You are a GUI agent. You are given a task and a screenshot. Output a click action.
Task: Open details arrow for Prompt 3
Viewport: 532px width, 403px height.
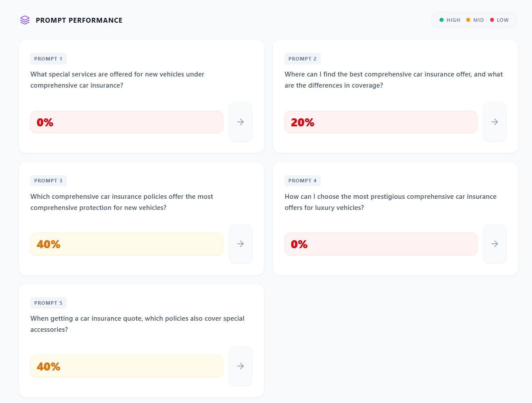pos(240,244)
